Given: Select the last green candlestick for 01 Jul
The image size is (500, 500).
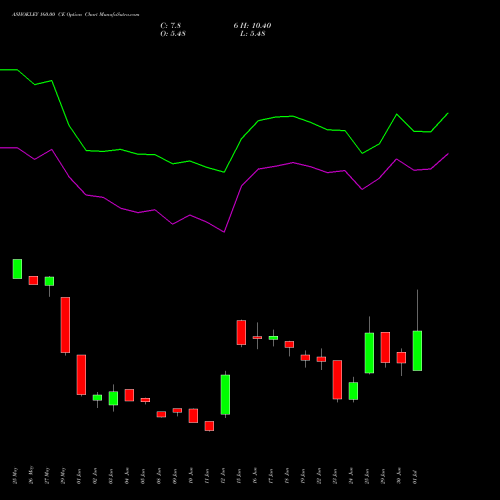Looking at the screenshot, I should coord(417,351).
